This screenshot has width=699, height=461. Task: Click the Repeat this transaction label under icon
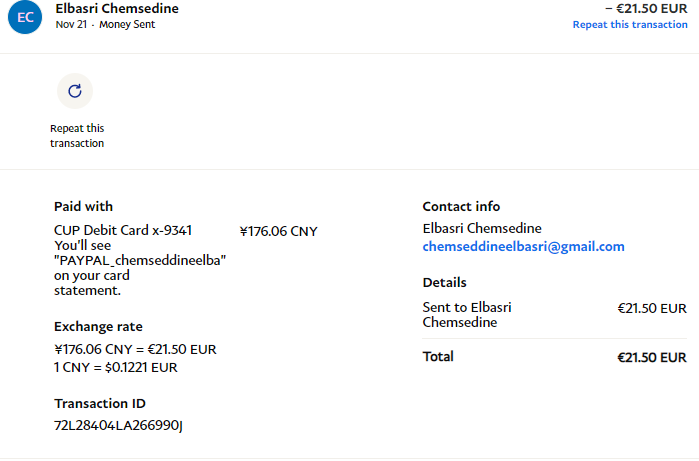[77, 135]
